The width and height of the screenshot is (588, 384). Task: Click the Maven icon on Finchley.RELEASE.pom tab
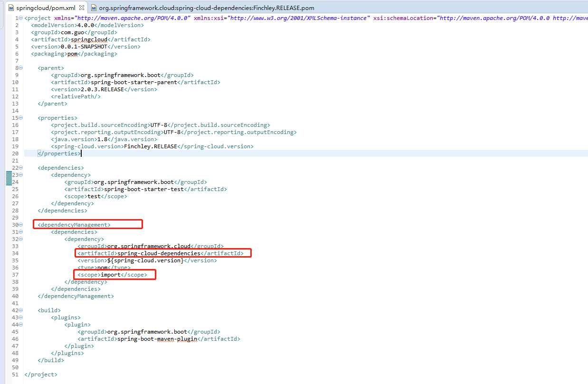[94, 8]
